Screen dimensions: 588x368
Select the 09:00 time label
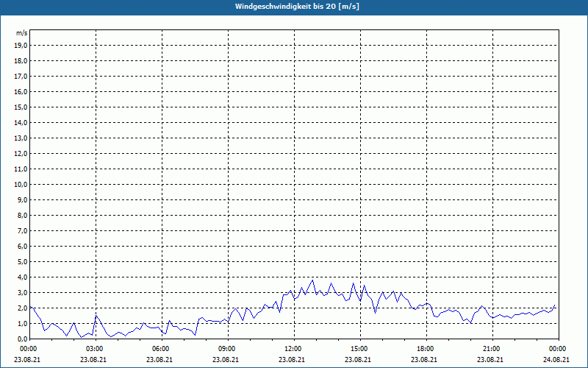coord(229,349)
